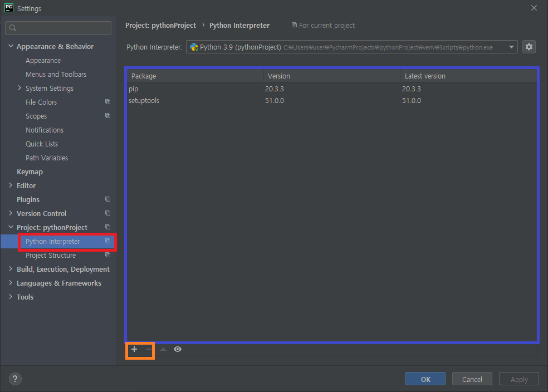Click project-level icon next to Scopes
548x392 pixels.
(107, 116)
